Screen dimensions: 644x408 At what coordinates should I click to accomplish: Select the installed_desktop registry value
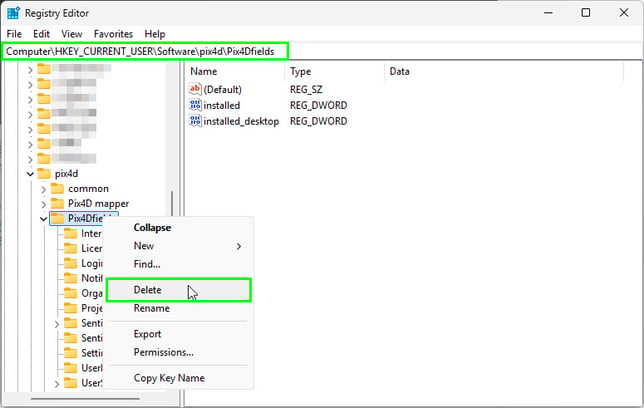[x=241, y=122]
